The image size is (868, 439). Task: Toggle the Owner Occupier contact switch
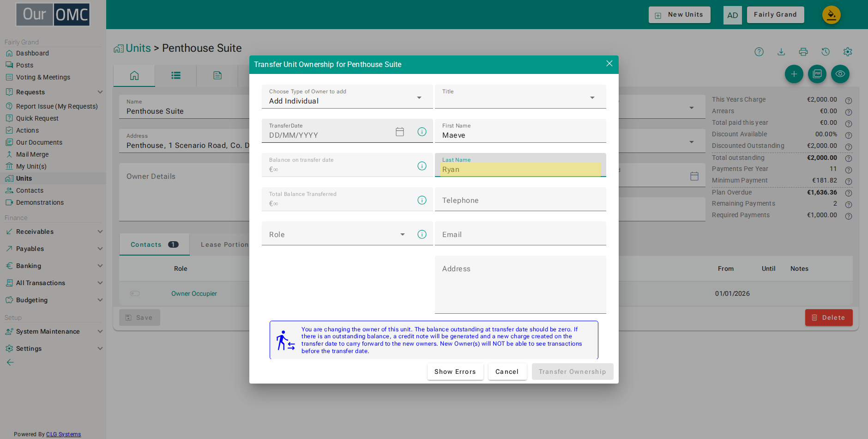[x=135, y=293]
